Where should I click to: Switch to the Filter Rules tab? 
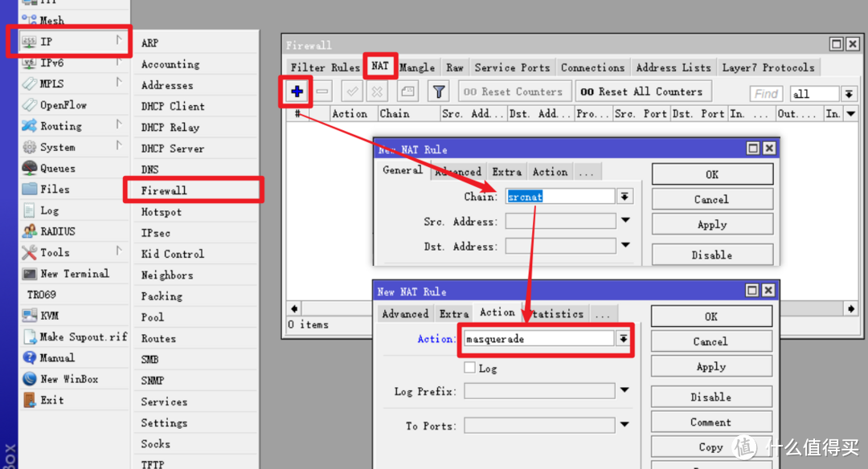(x=325, y=67)
